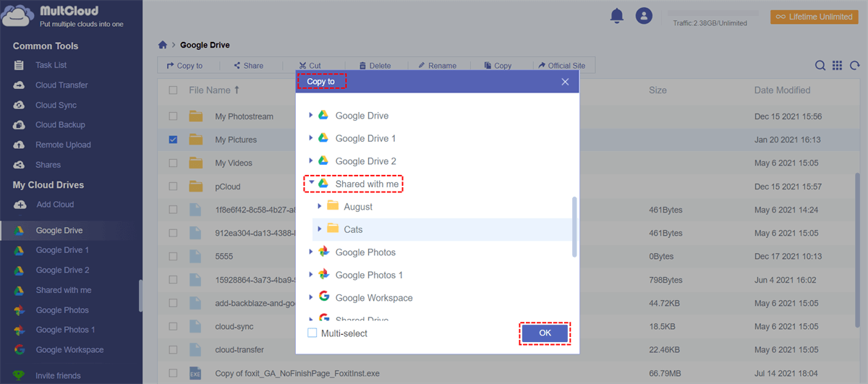Expand Google Photos 1 in dialog tree

click(311, 275)
